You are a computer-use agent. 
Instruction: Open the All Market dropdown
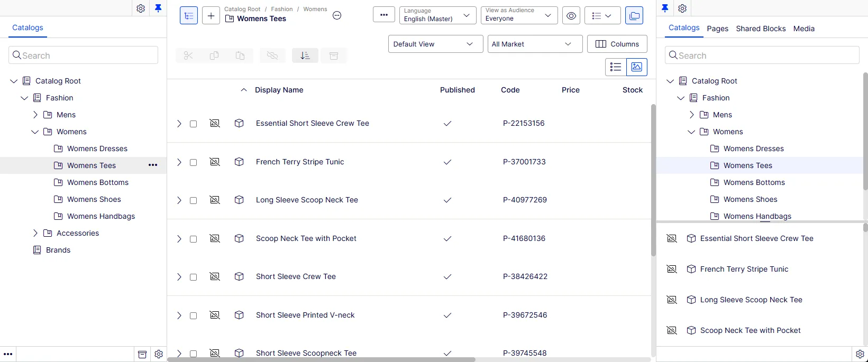pyautogui.click(x=535, y=44)
